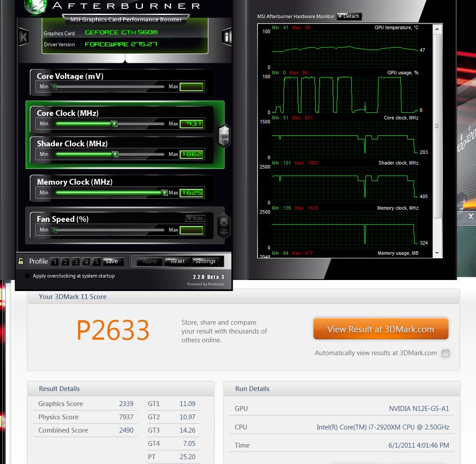The image size is (476, 464).
Task: Click the GT2 value 10.97
Action: 187,417
